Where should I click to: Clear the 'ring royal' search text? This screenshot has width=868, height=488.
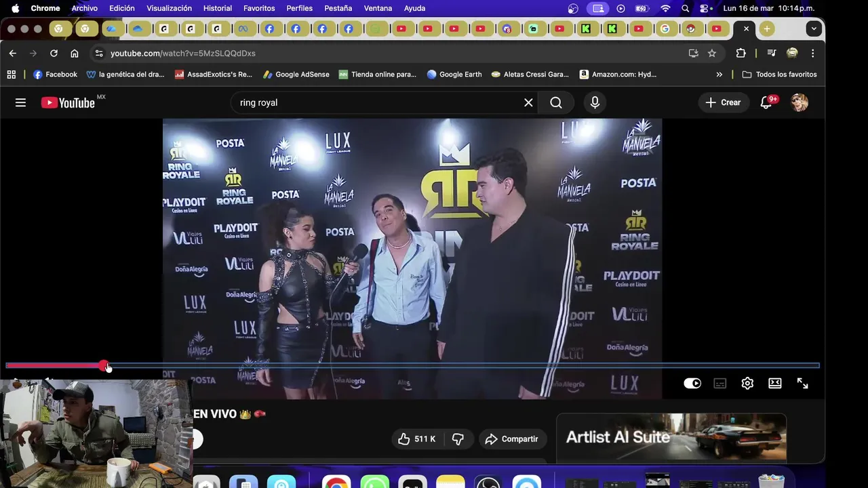pyautogui.click(x=528, y=102)
